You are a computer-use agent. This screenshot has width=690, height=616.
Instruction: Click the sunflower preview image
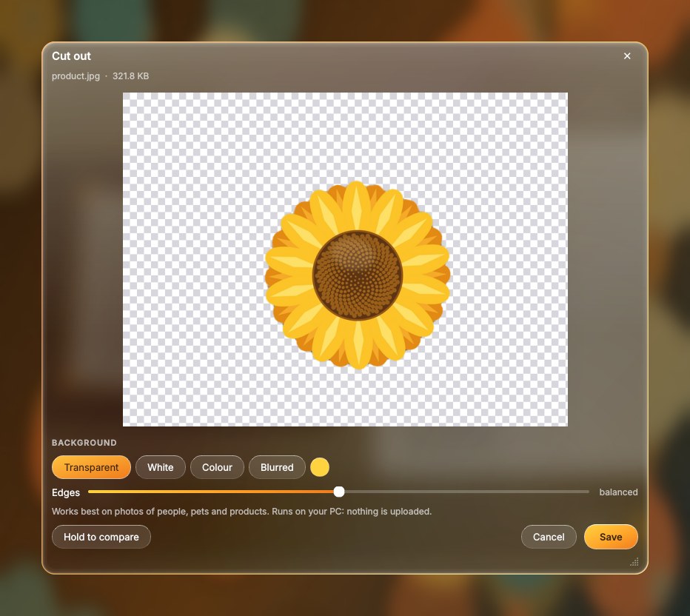coord(345,259)
